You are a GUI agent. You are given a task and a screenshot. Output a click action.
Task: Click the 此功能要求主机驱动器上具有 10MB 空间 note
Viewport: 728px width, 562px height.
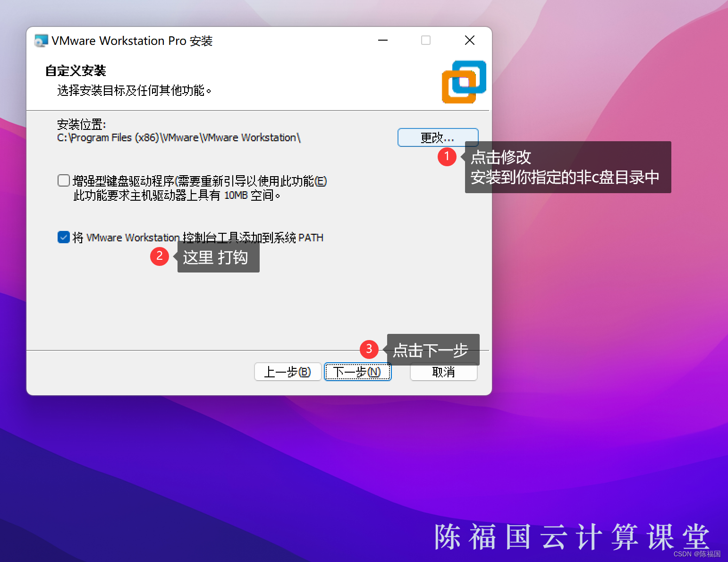pos(177,195)
